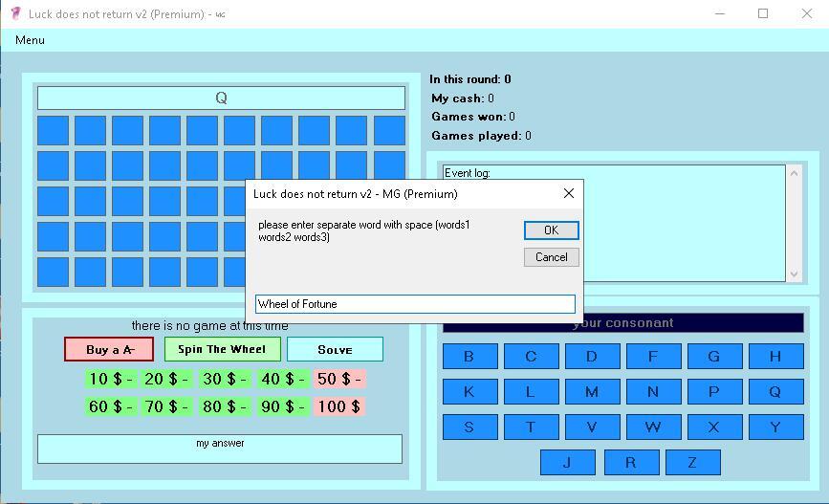The image size is (829, 504).
Task: Select the 50 $ wheel value
Action: 339,379
